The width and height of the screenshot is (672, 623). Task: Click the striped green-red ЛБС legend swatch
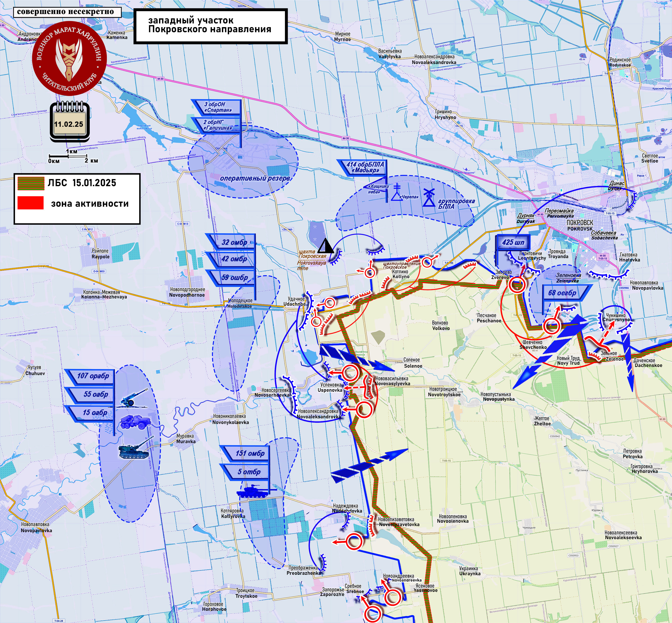click(31, 183)
